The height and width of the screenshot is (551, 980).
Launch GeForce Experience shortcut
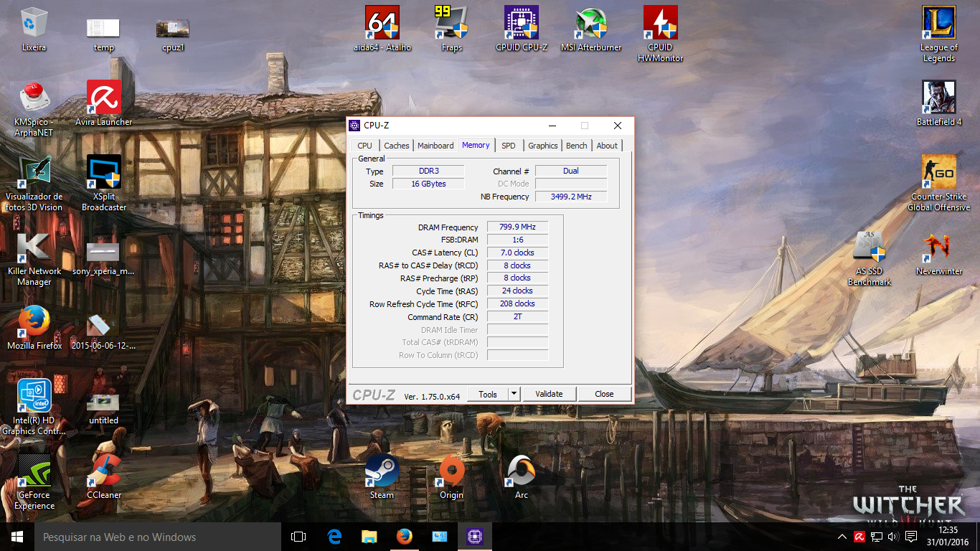pyautogui.click(x=34, y=482)
